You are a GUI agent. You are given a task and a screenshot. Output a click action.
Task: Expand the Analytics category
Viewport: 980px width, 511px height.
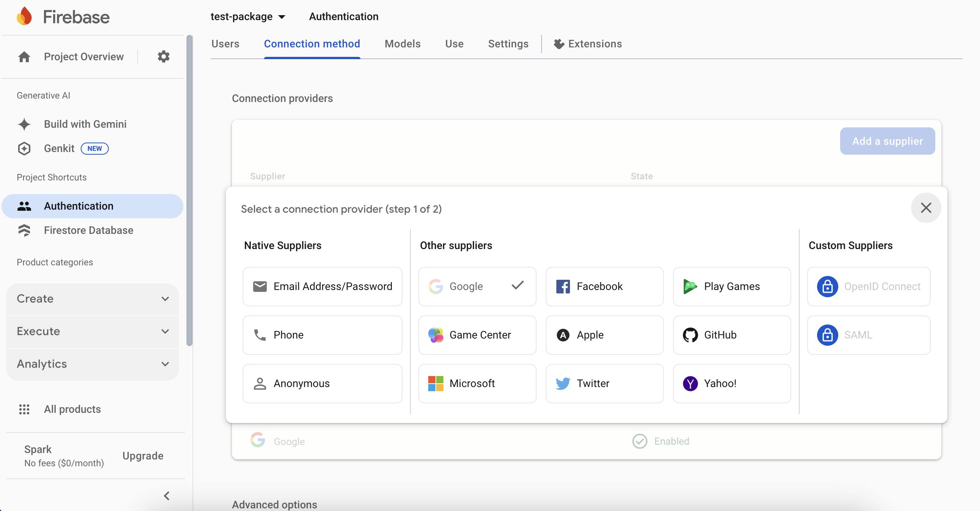tap(92, 364)
